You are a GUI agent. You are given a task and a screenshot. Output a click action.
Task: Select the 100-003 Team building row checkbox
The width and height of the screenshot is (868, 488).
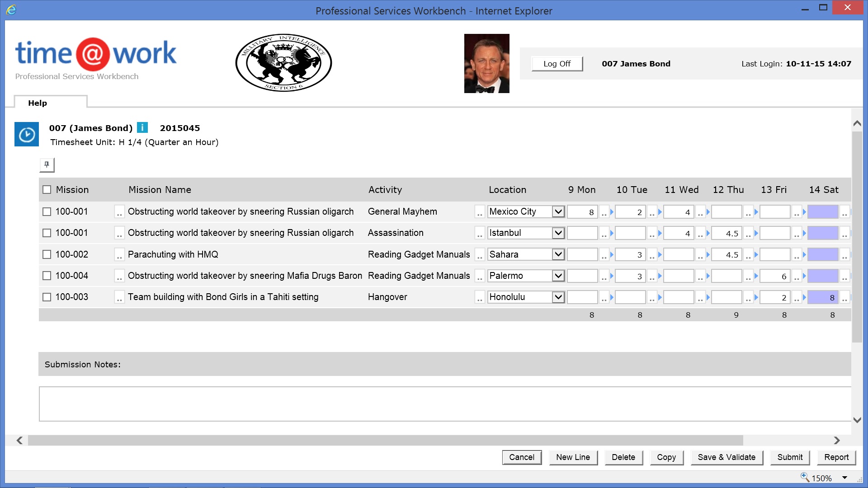point(47,297)
